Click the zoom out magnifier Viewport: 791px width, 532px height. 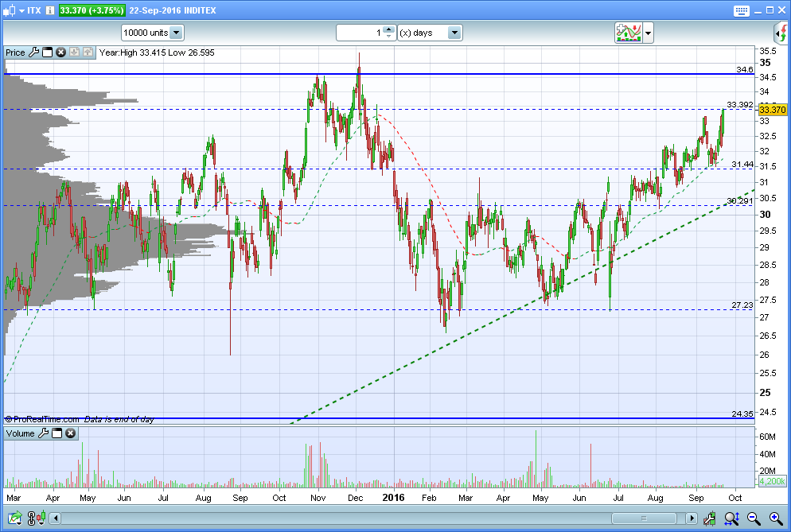tap(753, 518)
